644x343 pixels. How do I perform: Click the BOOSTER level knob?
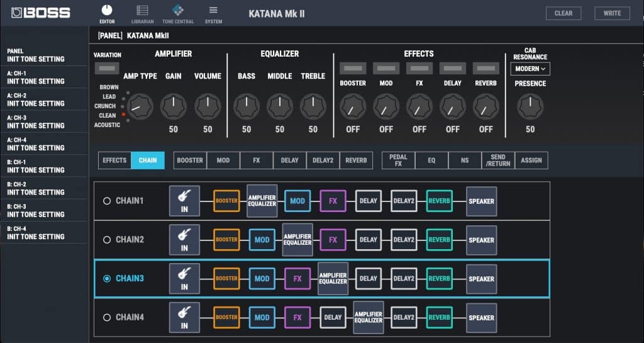coord(353,106)
